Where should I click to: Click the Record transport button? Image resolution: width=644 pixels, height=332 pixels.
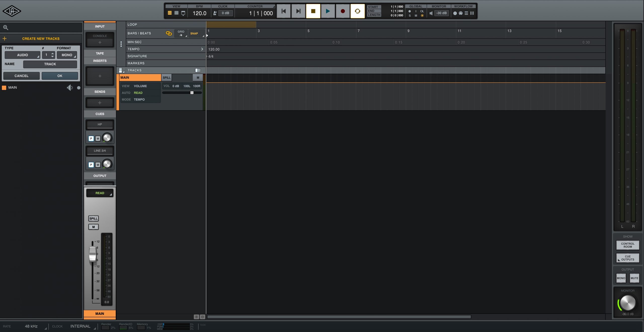click(x=343, y=11)
